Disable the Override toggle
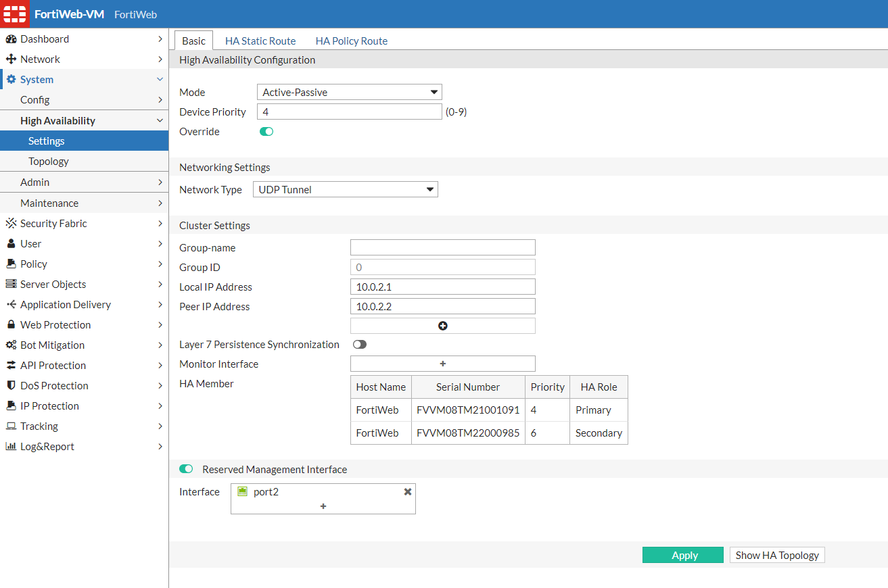Image resolution: width=888 pixels, height=588 pixels. point(266,131)
